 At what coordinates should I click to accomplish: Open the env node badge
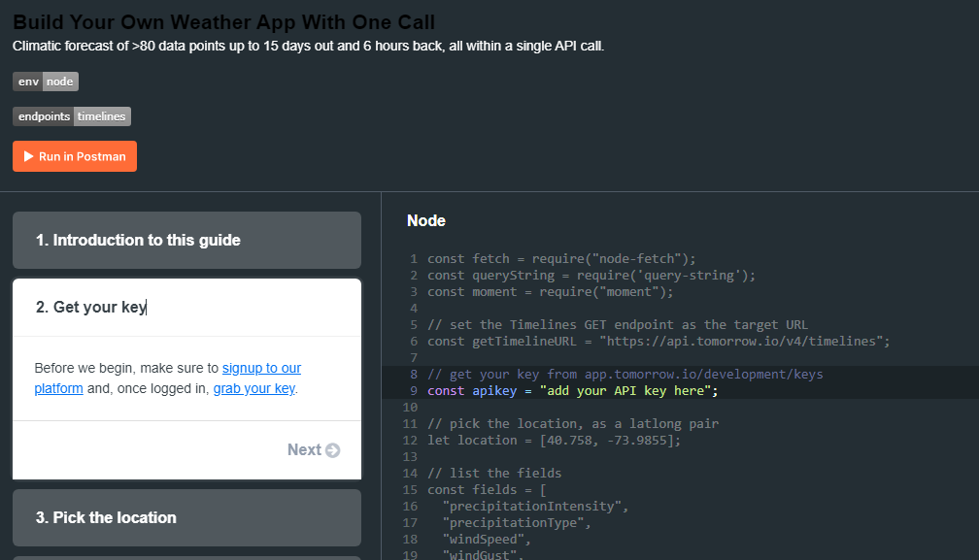[46, 82]
